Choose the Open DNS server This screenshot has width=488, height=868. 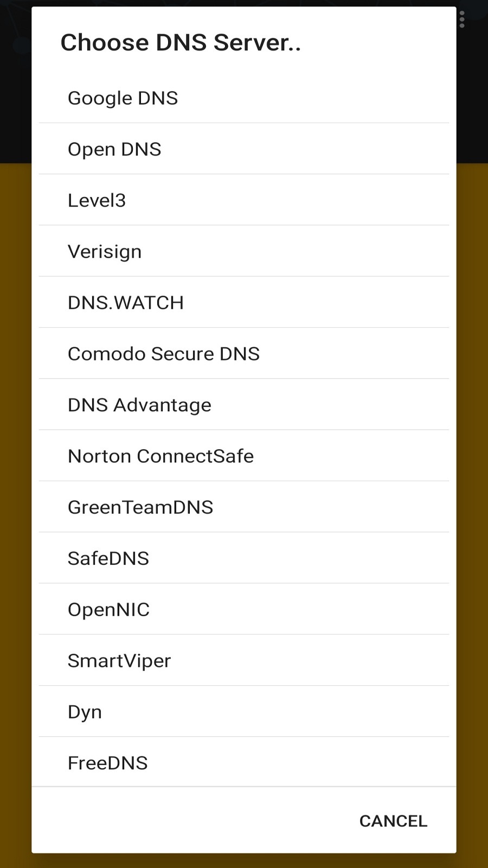244,149
